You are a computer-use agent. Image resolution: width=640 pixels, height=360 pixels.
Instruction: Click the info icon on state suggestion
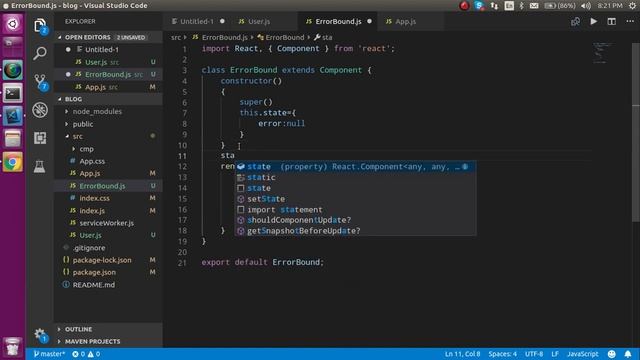(x=465, y=167)
